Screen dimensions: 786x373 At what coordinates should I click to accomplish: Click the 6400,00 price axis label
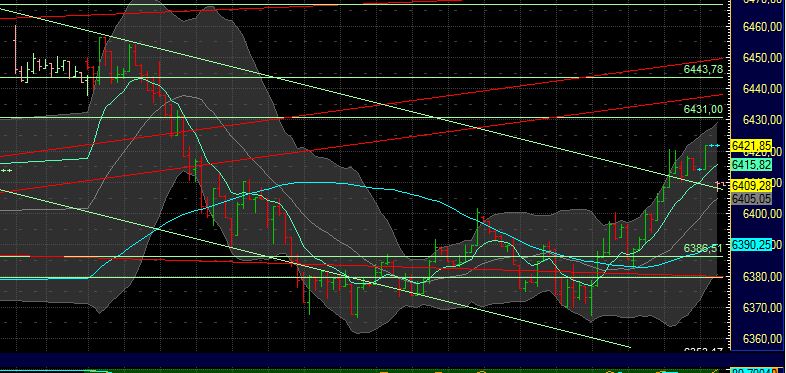click(762, 214)
